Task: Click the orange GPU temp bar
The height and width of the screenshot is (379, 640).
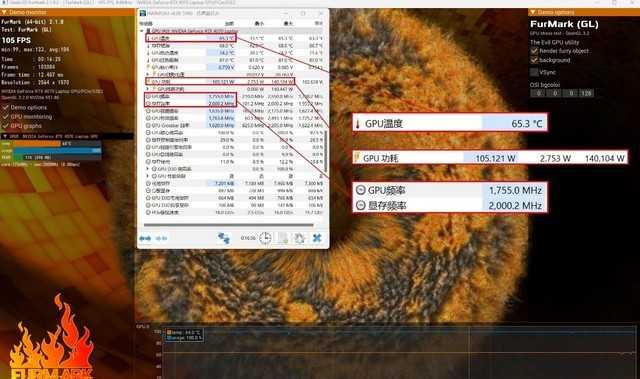Action: tap(37, 144)
